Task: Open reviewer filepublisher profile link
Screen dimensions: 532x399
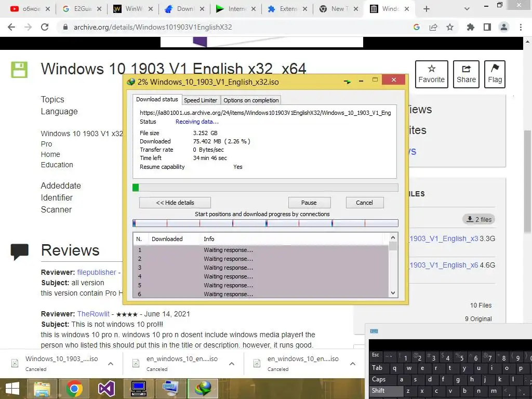Action: coord(97,272)
